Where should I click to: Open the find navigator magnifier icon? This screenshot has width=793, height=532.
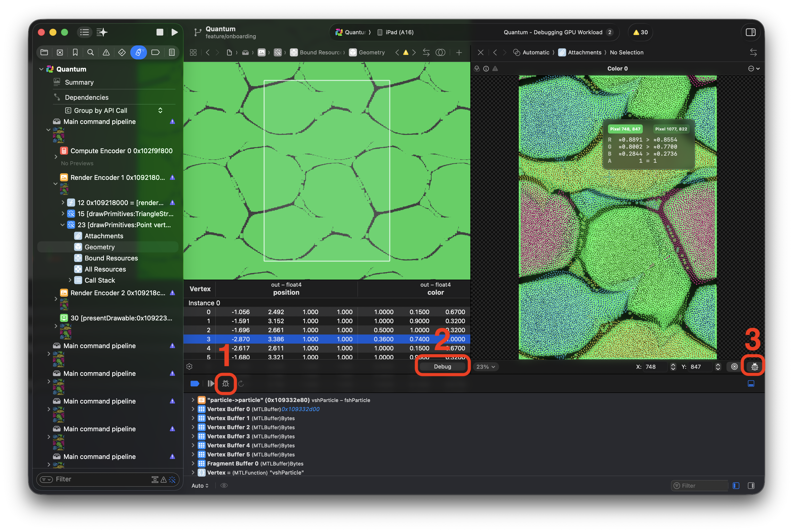(90, 52)
